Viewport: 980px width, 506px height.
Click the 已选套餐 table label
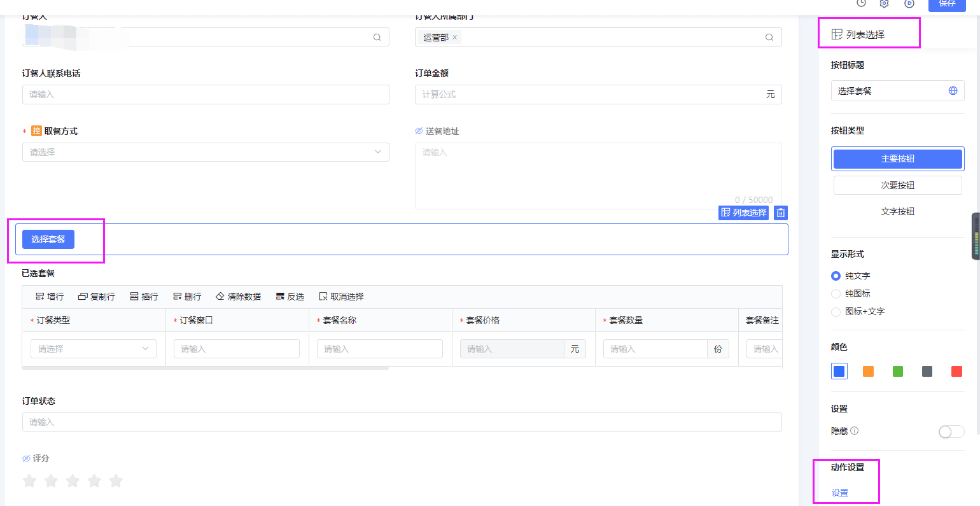click(38, 273)
